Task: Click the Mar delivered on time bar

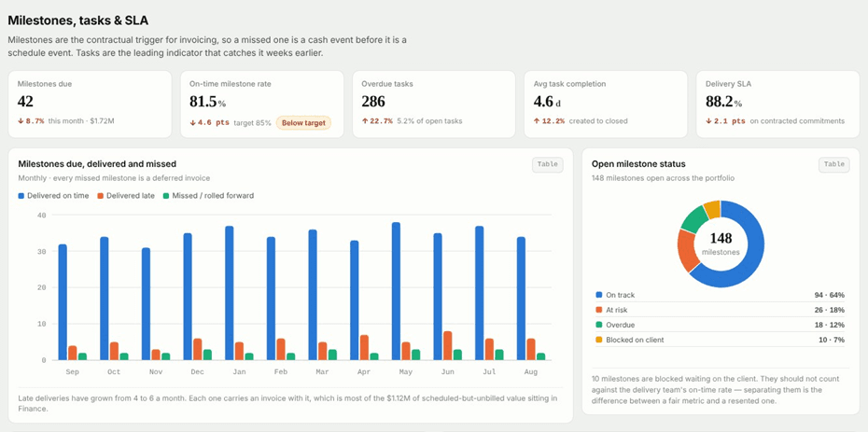Action: point(313,295)
